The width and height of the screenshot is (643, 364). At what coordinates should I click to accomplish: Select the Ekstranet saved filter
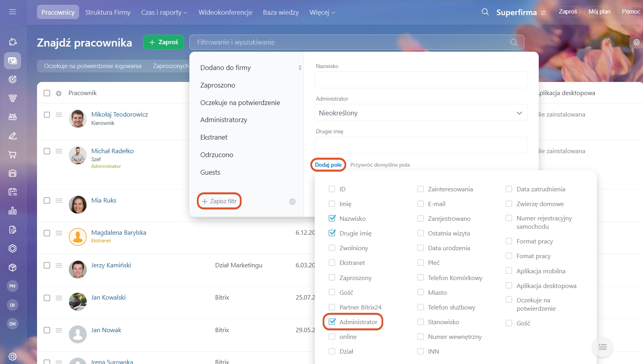point(214,137)
